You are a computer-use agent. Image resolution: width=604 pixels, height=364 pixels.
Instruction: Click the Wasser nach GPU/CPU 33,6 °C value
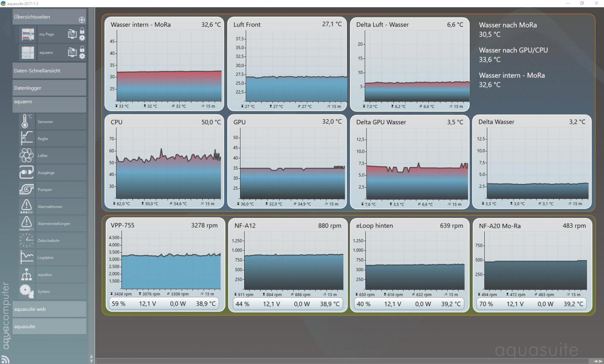490,60
